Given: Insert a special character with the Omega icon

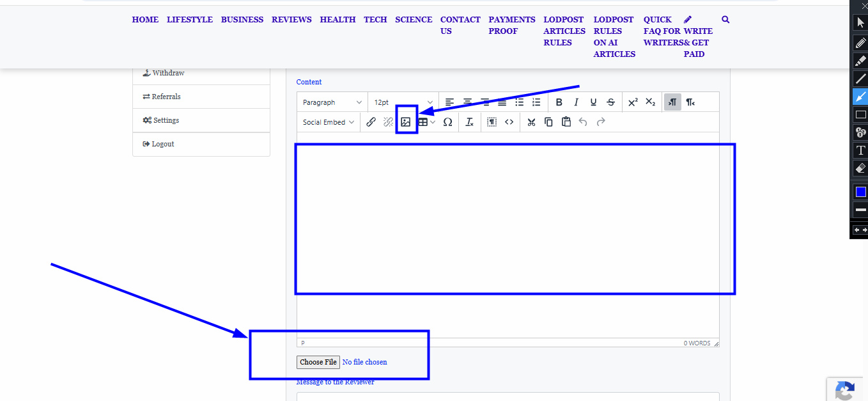Looking at the screenshot, I should tap(447, 122).
